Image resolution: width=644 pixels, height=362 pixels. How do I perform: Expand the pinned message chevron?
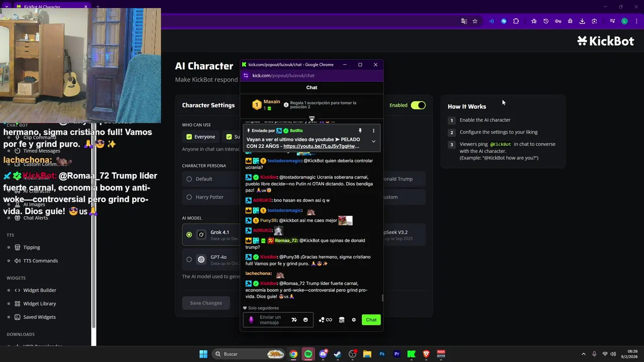tap(373, 141)
